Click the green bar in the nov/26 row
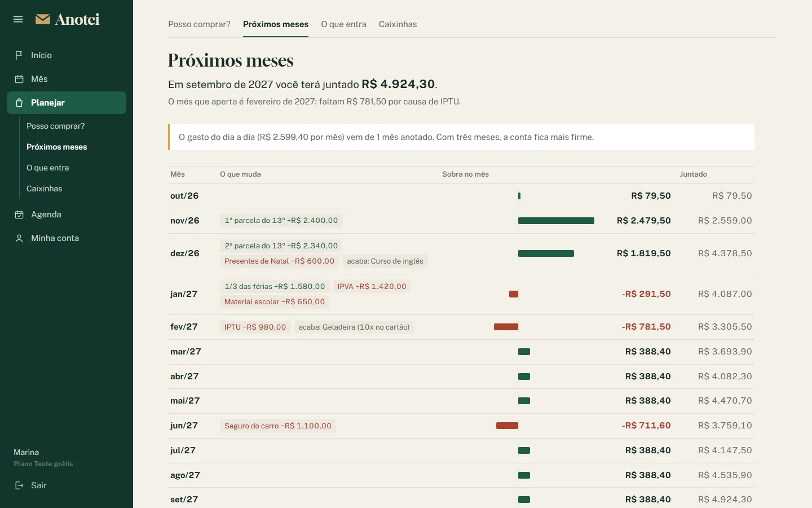 coord(556,221)
